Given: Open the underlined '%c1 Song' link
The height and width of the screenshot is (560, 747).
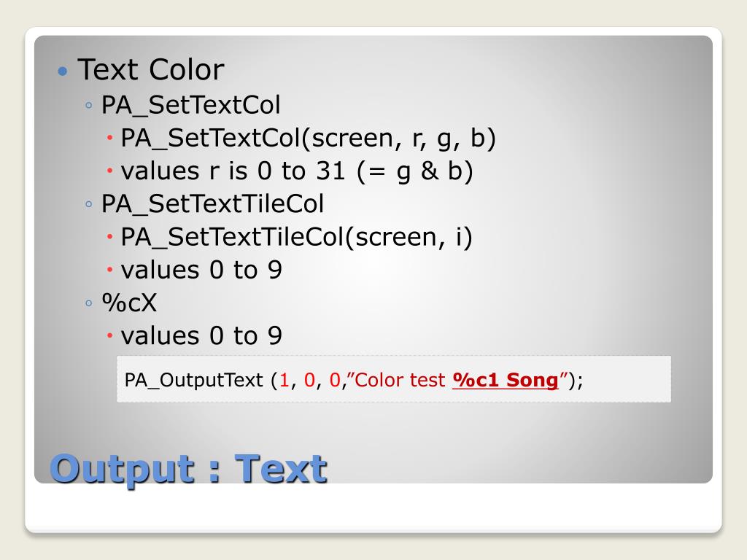Looking at the screenshot, I should pyautogui.click(x=505, y=380).
